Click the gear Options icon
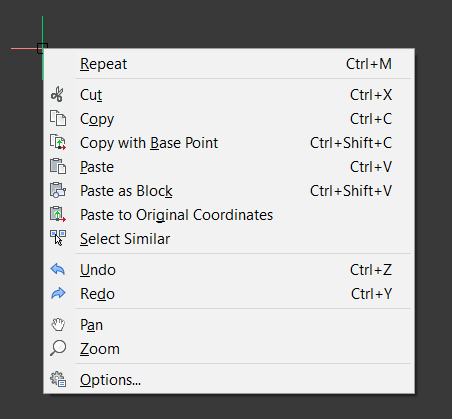 (58, 379)
